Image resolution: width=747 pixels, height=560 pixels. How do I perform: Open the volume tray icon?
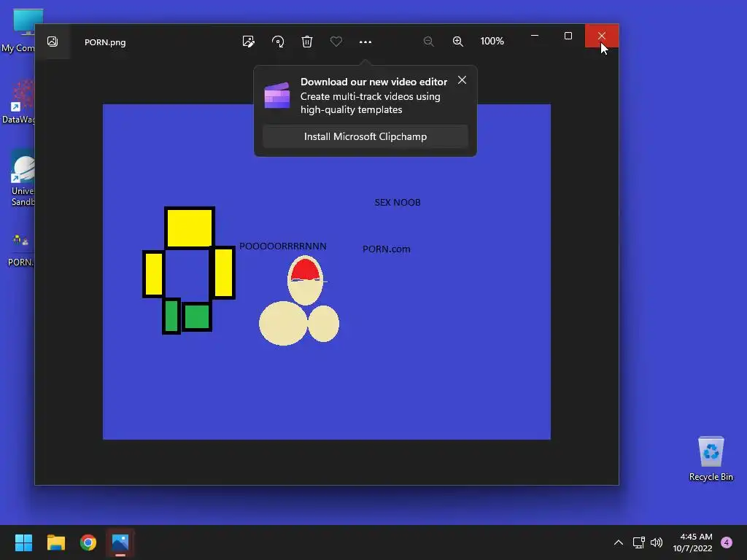point(657,542)
